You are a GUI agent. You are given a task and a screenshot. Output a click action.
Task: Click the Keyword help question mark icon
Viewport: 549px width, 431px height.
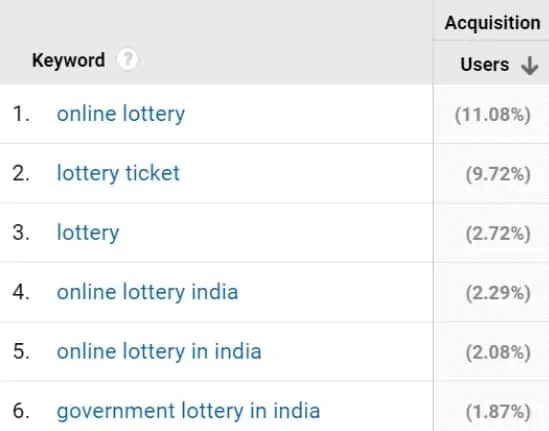(x=127, y=60)
